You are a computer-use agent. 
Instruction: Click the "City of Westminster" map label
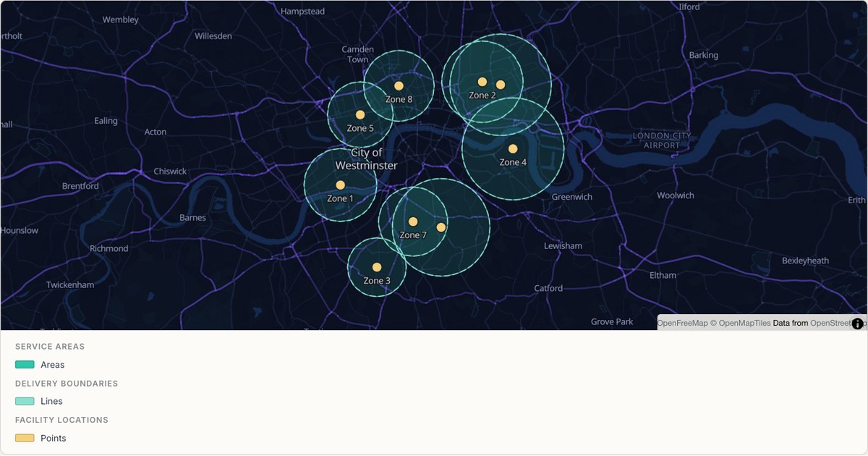(366, 159)
